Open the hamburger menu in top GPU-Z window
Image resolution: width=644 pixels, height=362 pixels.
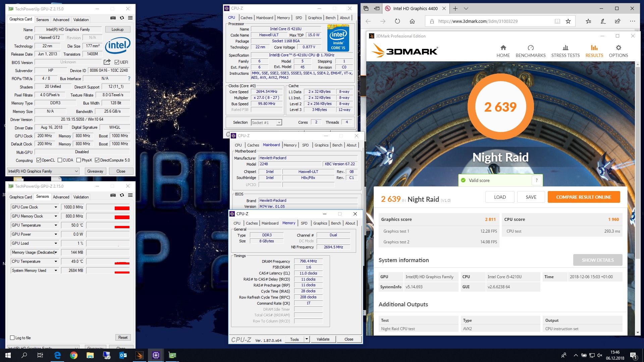tap(130, 18)
